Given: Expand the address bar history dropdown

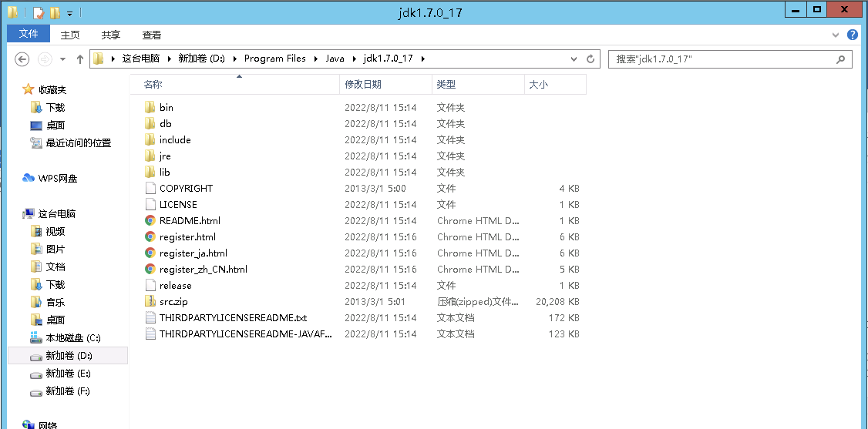Looking at the screenshot, I should (x=574, y=59).
